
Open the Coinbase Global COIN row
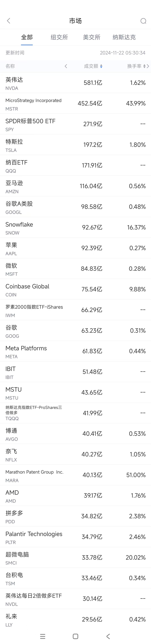(75, 290)
